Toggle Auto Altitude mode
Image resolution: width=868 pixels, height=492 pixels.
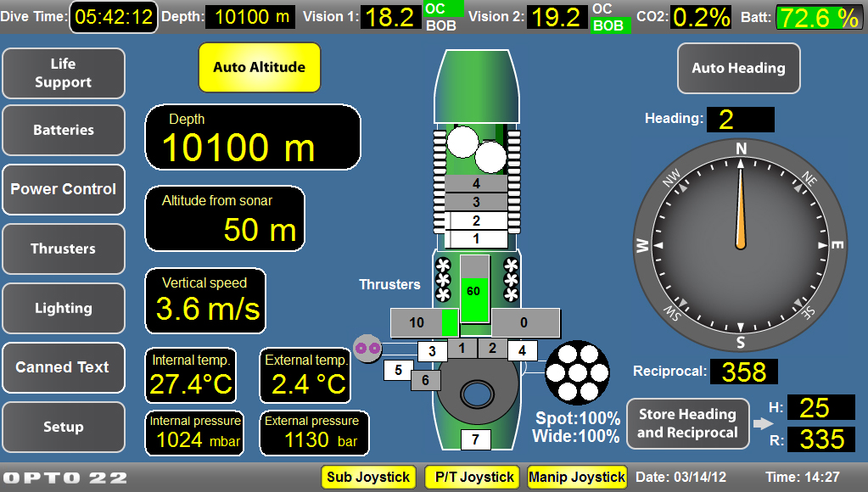point(259,67)
